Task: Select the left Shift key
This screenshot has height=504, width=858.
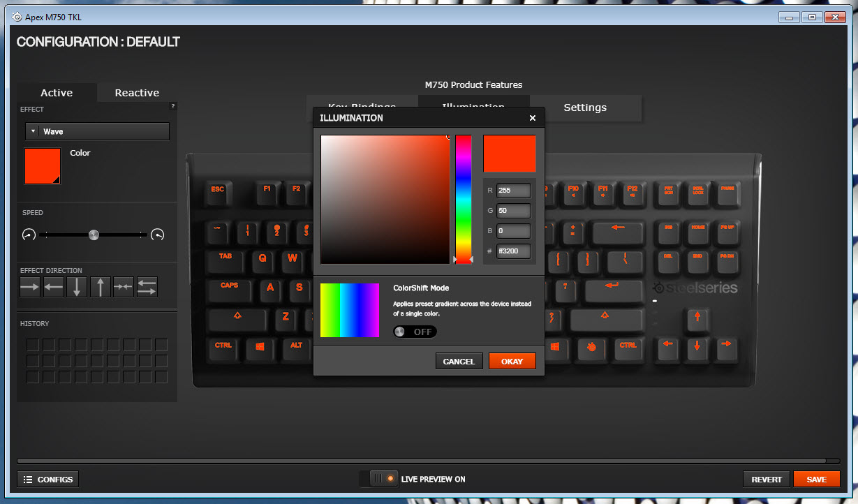Action: pyautogui.click(x=237, y=320)
